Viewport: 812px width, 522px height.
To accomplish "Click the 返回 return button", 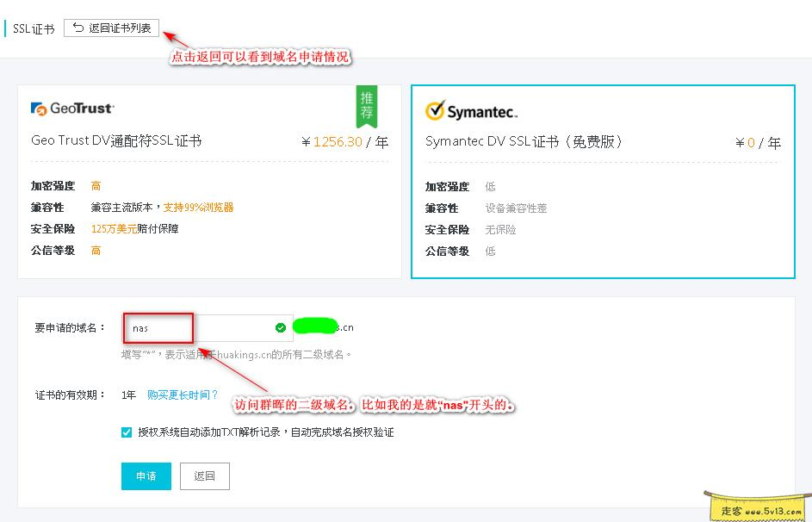I will 205,475.
